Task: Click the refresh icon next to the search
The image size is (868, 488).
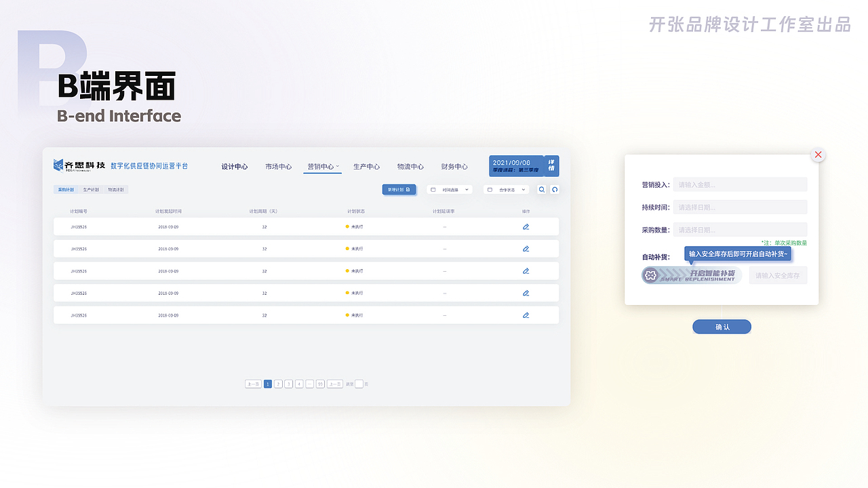Action: click(555, 190)
